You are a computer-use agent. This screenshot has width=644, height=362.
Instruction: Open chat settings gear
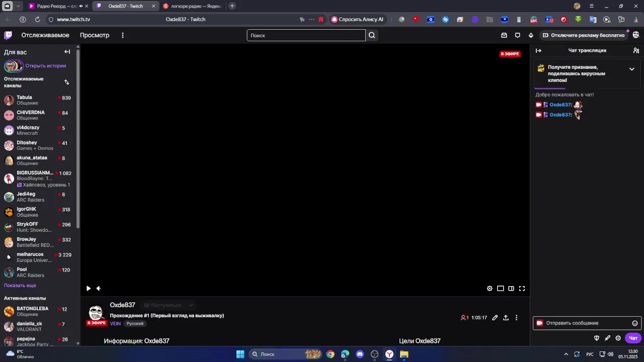click(x=618, y=338)
